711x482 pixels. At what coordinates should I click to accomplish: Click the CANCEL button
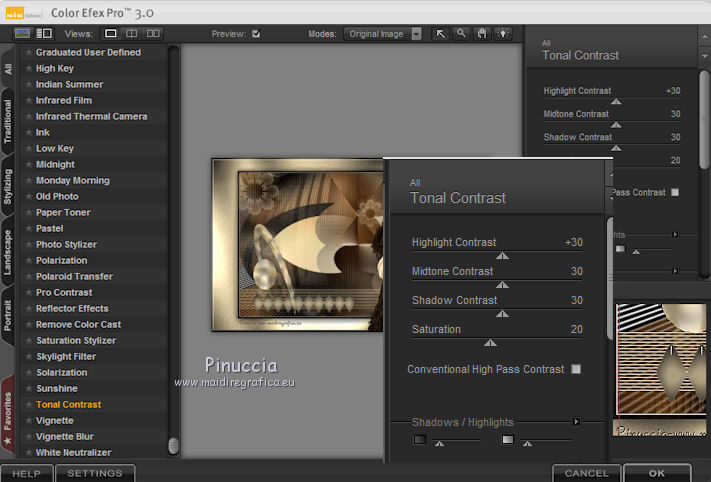tap(586, 473)
